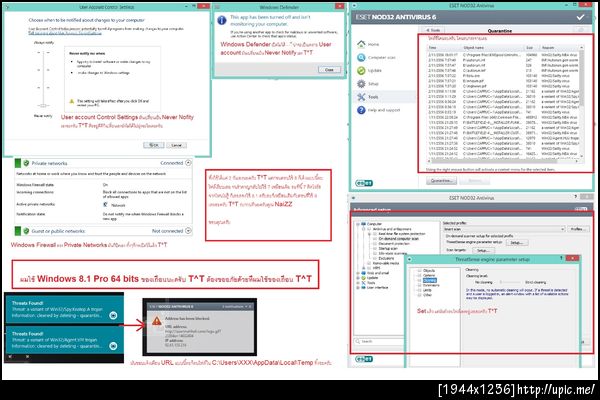Dismiss the Win32/Agent threat found notification
Viewport: 600px width, 400px height.
pos(113,346)
